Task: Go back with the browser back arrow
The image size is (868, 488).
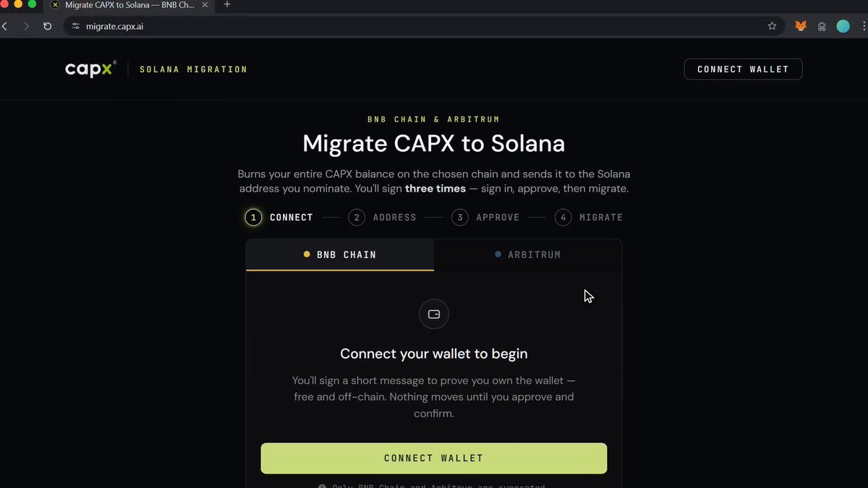Action: (x=4, y=26)
